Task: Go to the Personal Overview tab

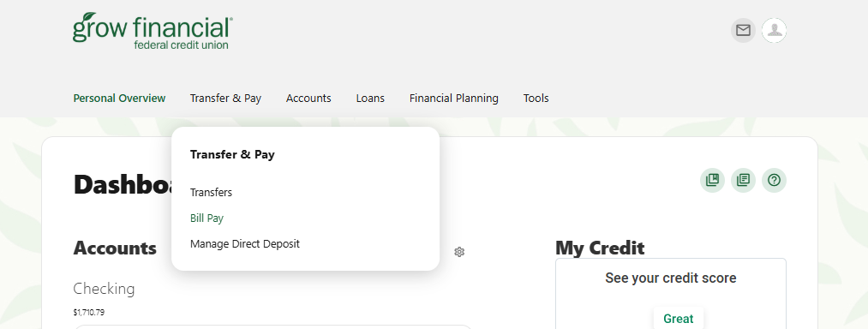Action: click(119, 98)
